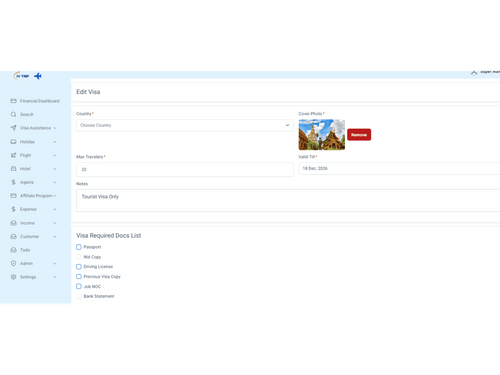Open the Todo menu item

25,250
